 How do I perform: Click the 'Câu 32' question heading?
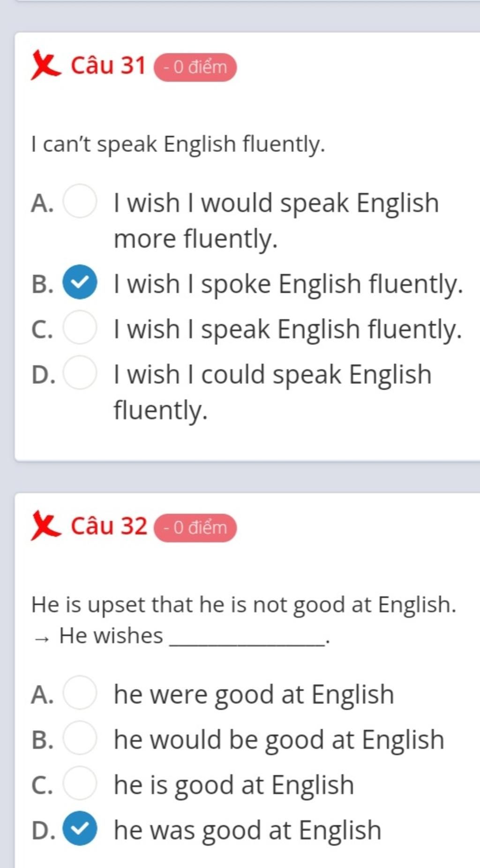109,526
